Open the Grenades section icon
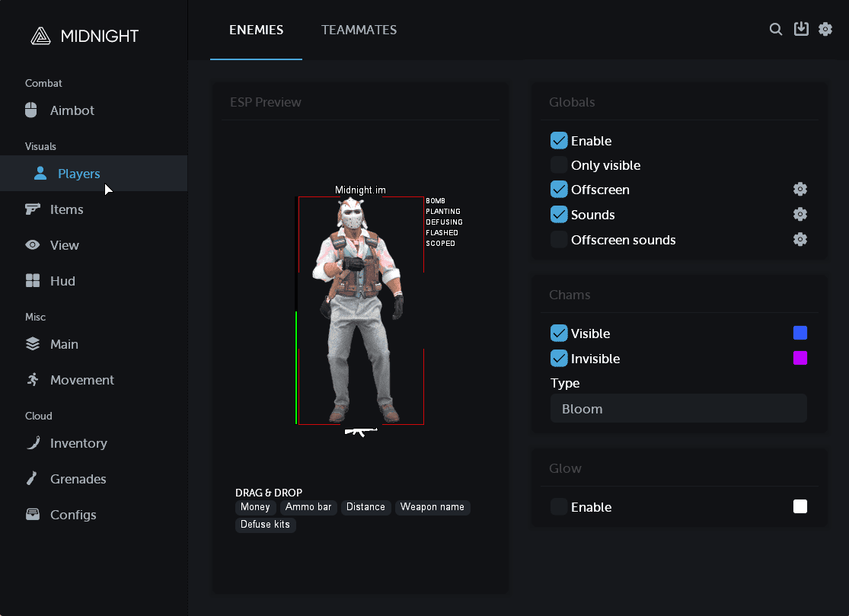Screen dimensions: 849x616 pyautogui.click(x=32, y=479)
